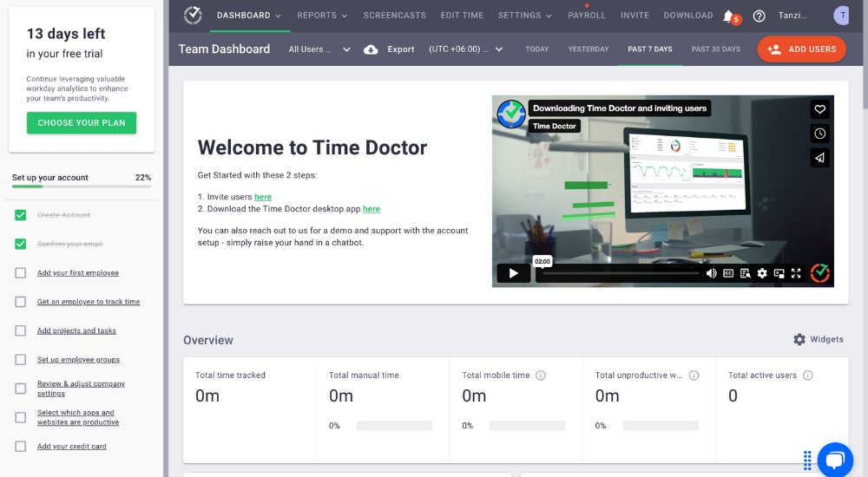Open the Screencasts menu item

click(x=395, y=16)
